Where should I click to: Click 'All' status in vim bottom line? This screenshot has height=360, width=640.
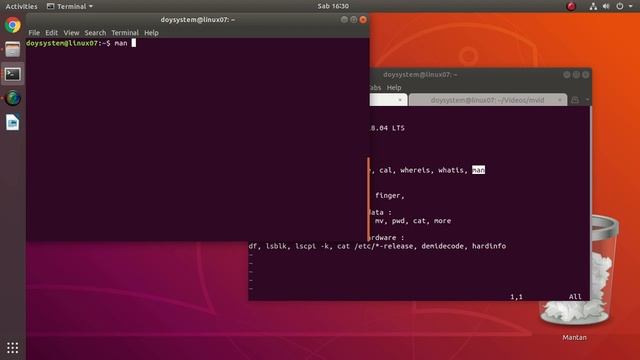coord(575,297)
